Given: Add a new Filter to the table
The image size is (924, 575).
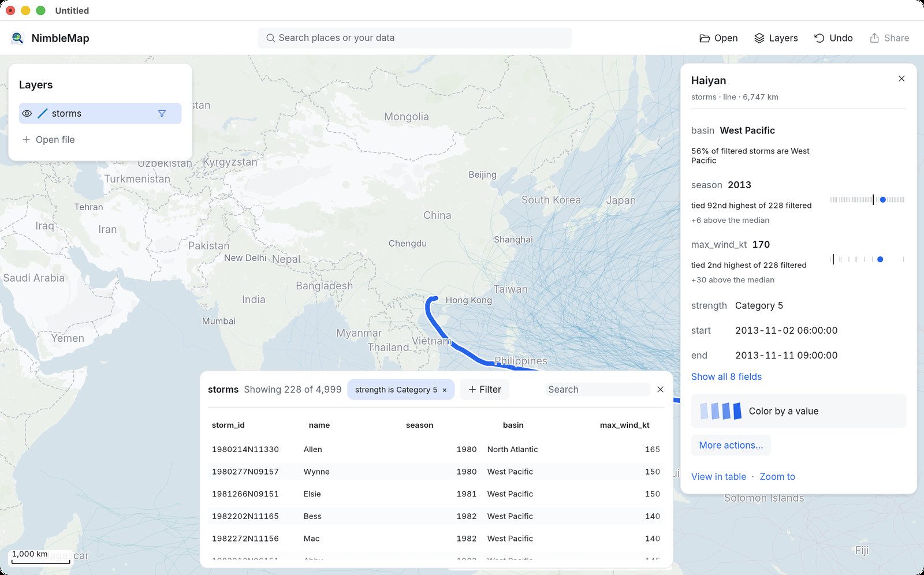Looking at the screenshot, I should (x=485, y=390).
